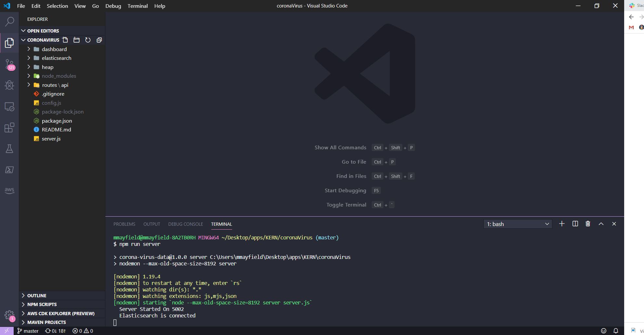This screenshot has height=335, width=644.
Task: Create a new folder in CORONAVIRUS
Action: [76, 40]
